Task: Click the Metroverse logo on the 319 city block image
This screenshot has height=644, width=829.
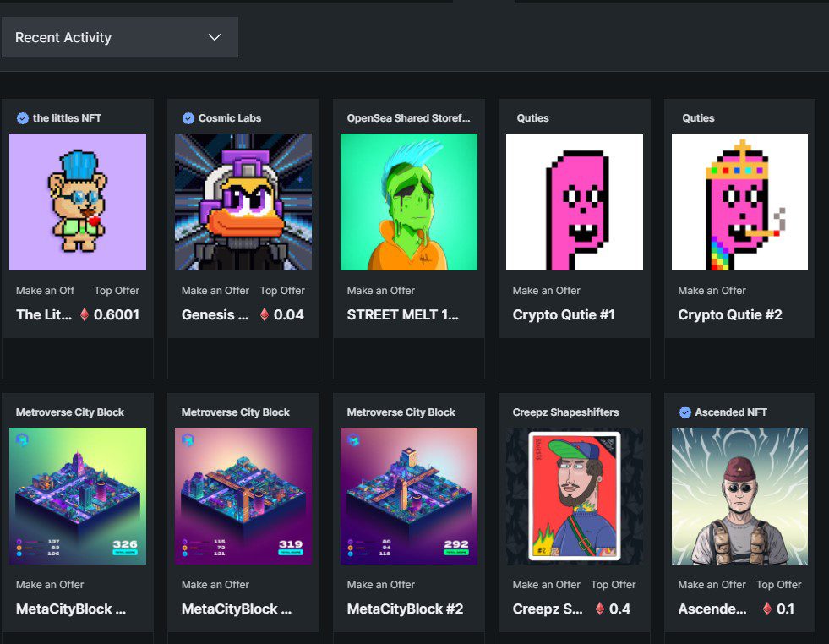Action: [188, 439]
